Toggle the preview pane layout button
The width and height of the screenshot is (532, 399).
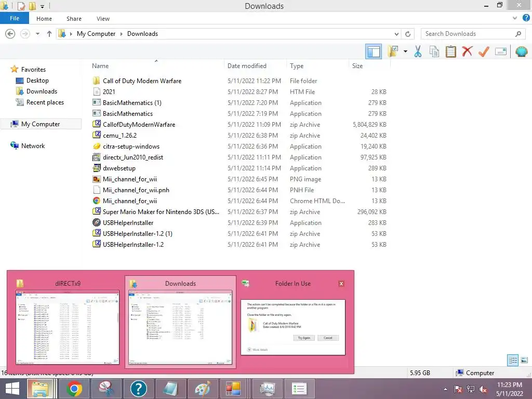click(374, 52)
